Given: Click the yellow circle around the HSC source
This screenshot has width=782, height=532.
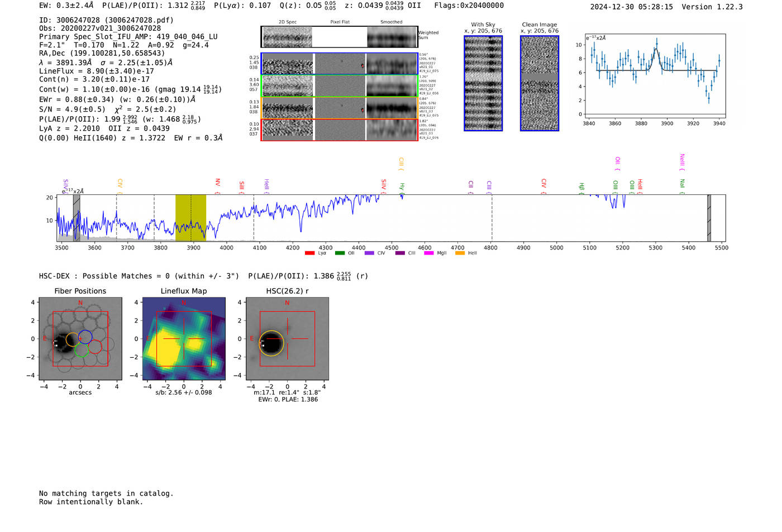Looking at the screenshot, I should coord(271,343).
